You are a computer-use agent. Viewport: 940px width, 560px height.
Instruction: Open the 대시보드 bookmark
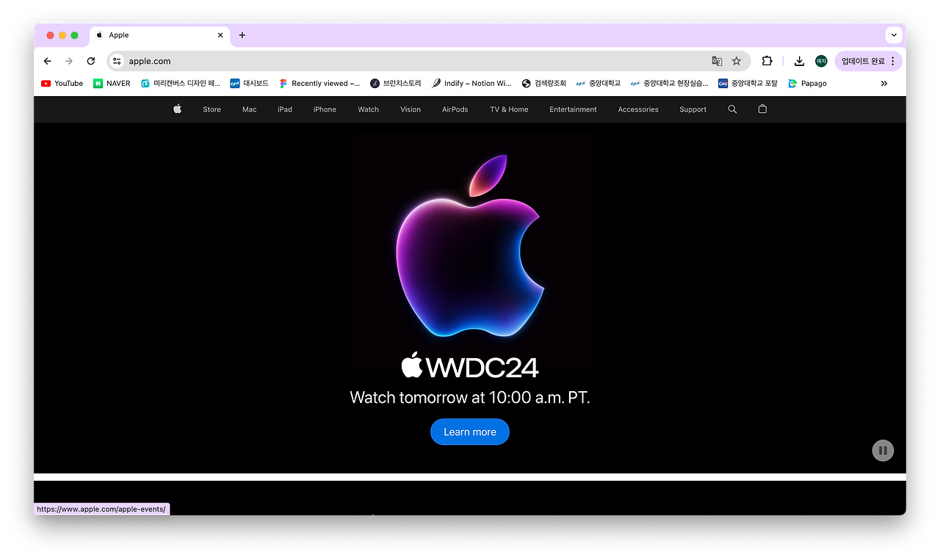[x=250, y=84]
